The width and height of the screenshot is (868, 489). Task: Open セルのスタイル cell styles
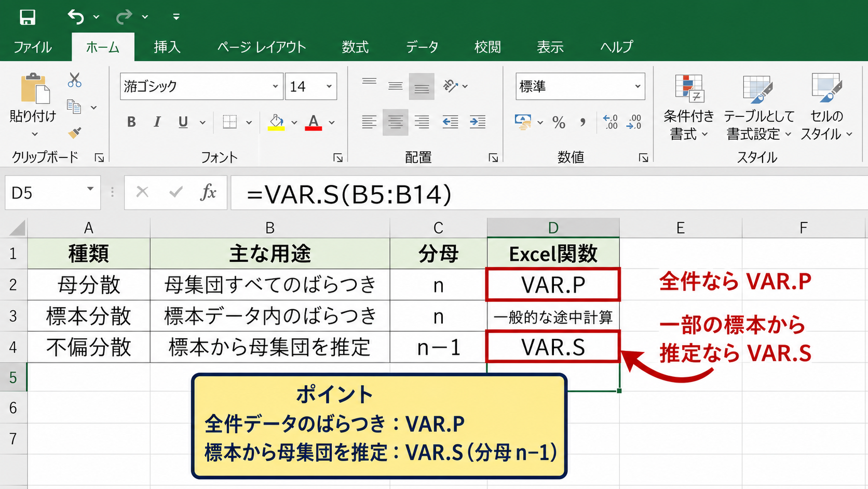[826, 108]
